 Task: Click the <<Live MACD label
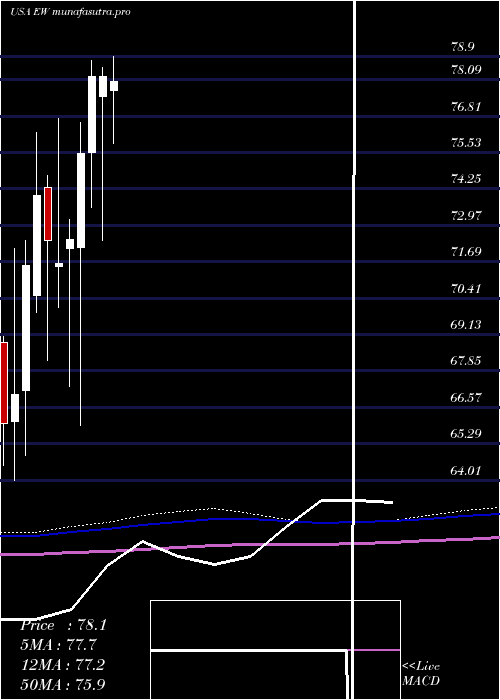point(421,673)
